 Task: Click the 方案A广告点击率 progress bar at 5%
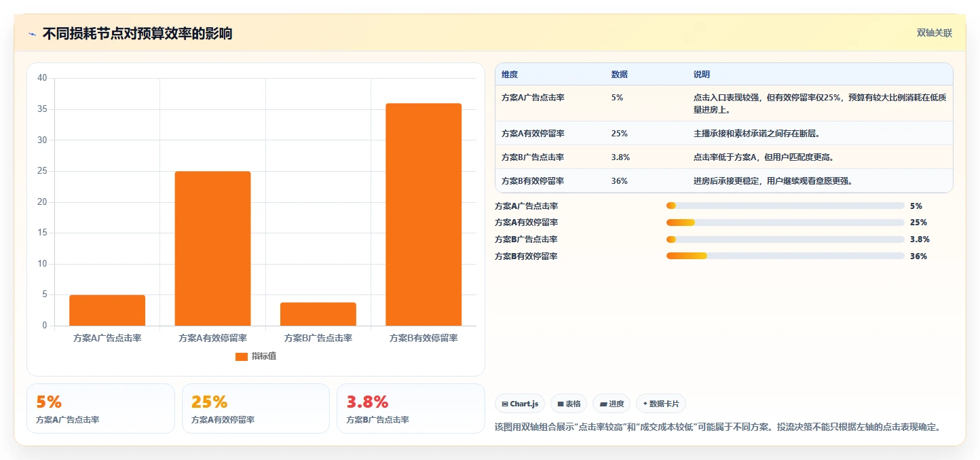(x=785, y=206)
